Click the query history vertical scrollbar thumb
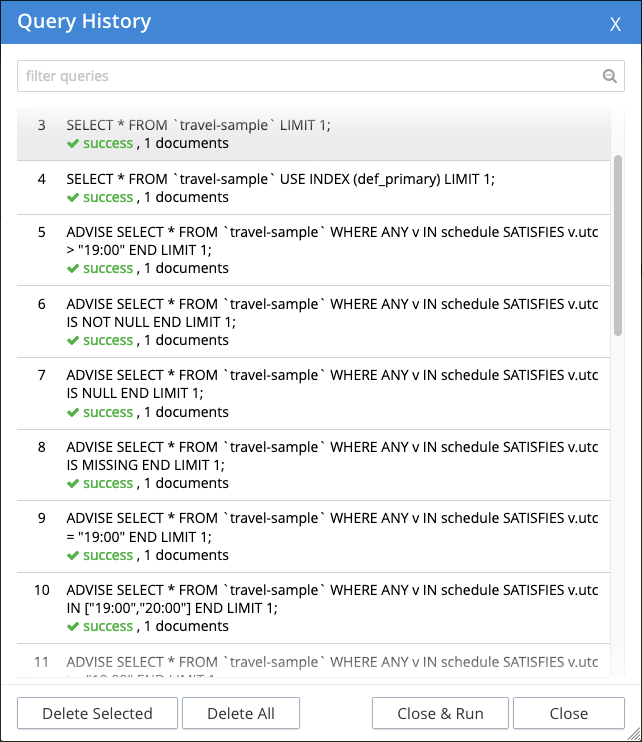The image size is (642, 742). (618, 245)
